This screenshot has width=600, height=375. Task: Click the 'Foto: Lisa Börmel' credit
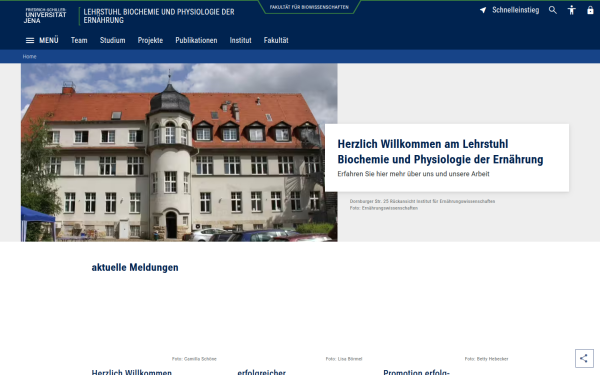(344, 359)
